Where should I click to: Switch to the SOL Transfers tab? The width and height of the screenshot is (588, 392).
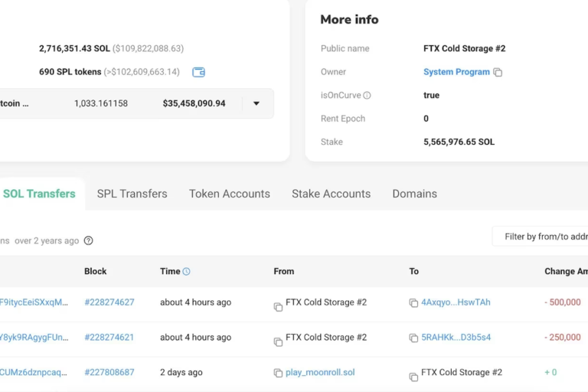click(x=39, y=194)
